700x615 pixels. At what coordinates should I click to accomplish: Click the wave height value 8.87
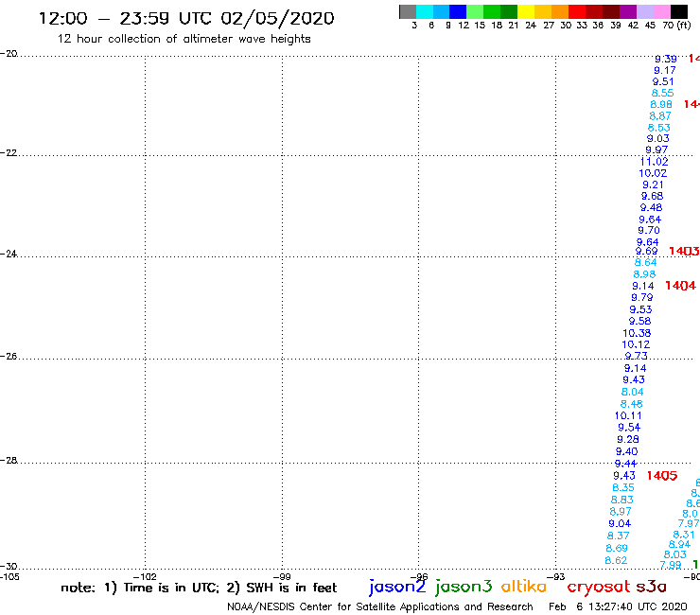pyautogui.click(x=660, y=116)
